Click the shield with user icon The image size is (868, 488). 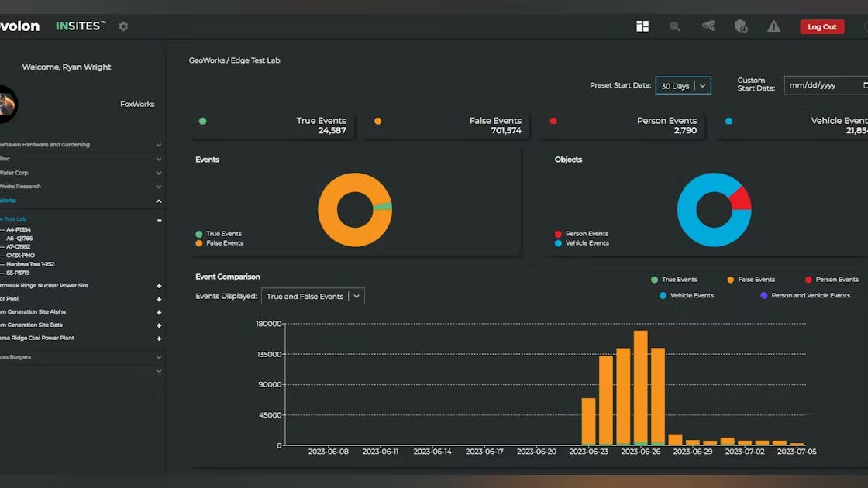[741, 26]
